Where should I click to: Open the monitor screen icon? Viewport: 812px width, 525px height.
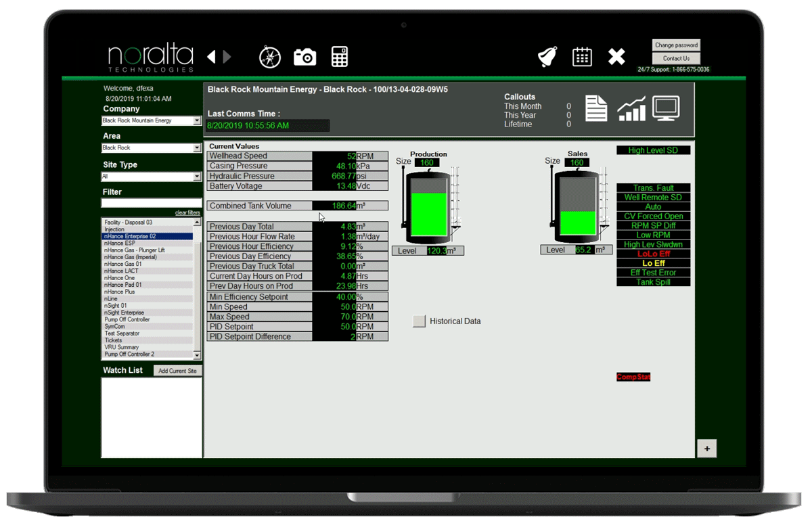click(x=666, y=108)
